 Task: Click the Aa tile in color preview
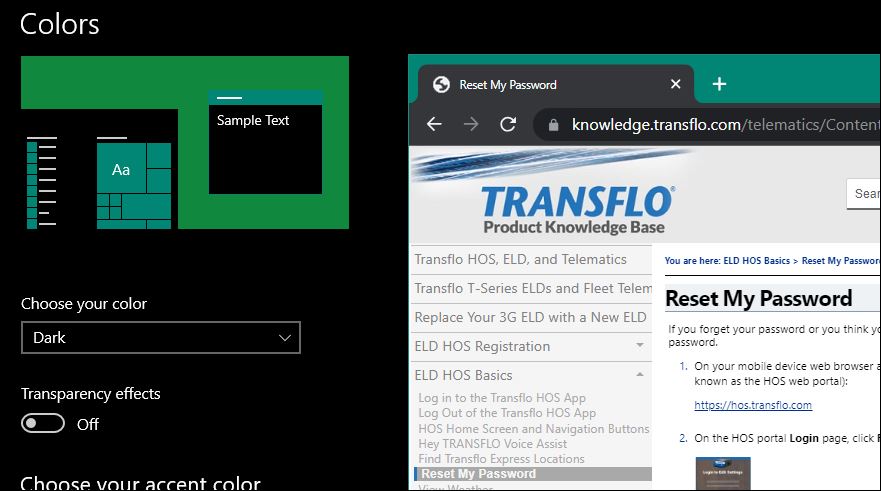tap(121, 170)
